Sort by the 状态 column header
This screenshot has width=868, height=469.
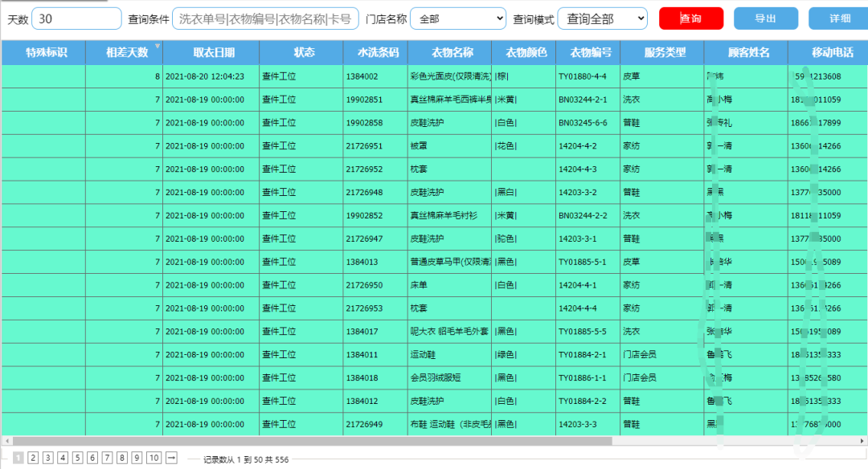coord(301,52)
